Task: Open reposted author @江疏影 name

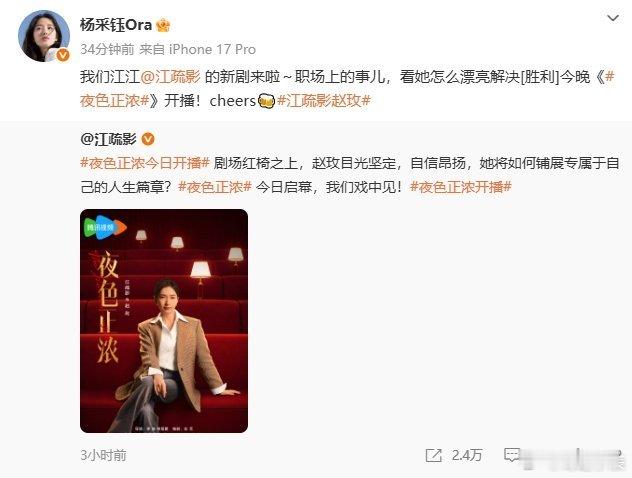Action: click(x=108, y=139)
